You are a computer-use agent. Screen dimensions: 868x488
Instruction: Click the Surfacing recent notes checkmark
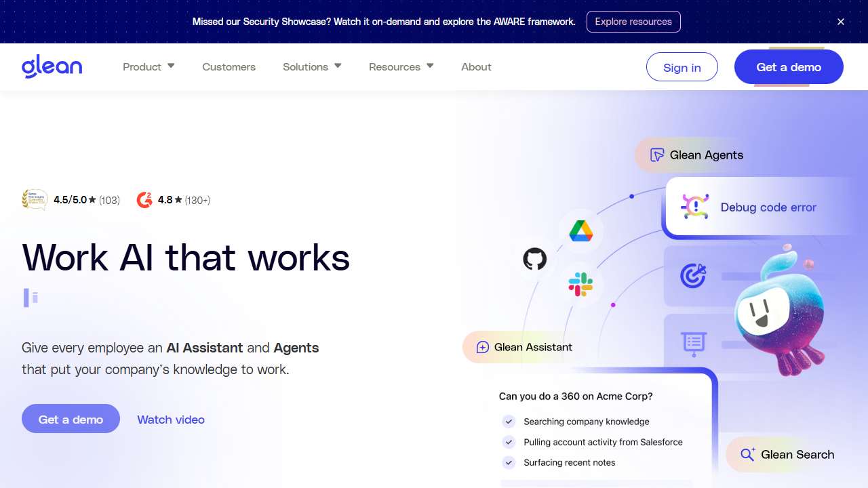509,463
